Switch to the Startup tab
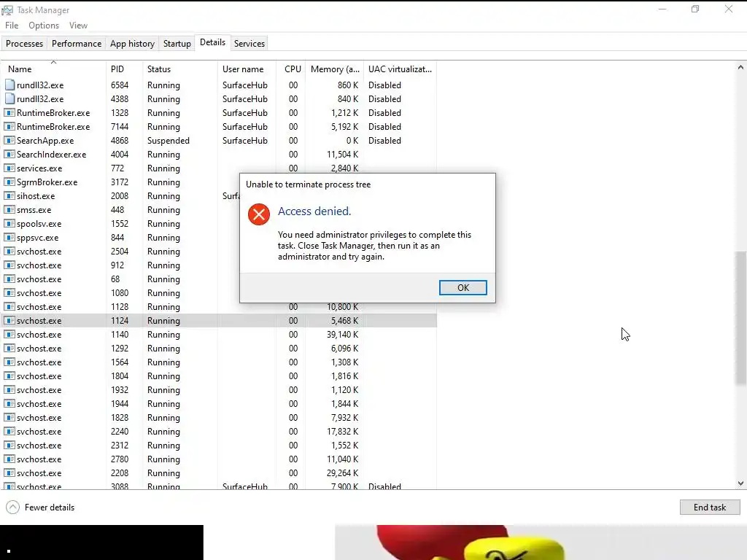The width and height of the screenshot is (747, 560). pyautogui.click(x=177, y=43)
